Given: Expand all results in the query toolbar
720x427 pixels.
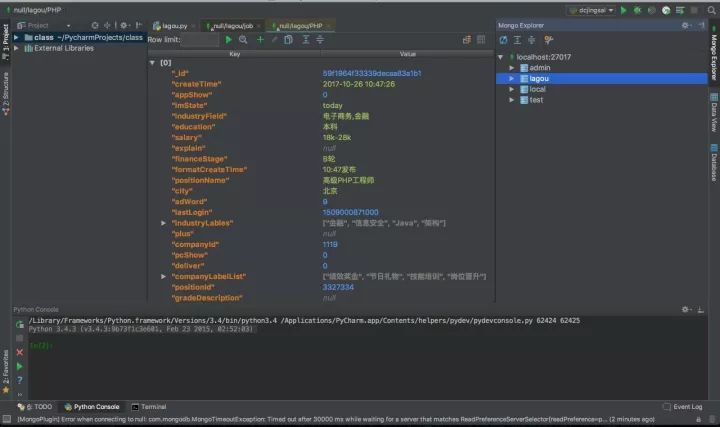Looking at the screenshot, I should point(305,40).
